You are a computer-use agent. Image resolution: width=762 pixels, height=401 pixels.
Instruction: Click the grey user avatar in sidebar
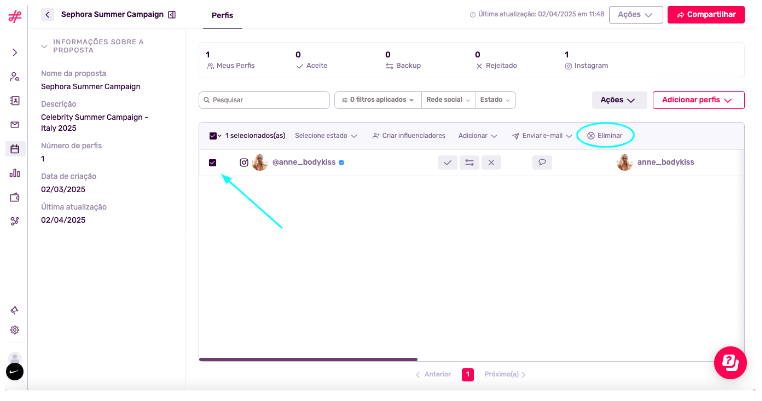[x=15, y=358]
